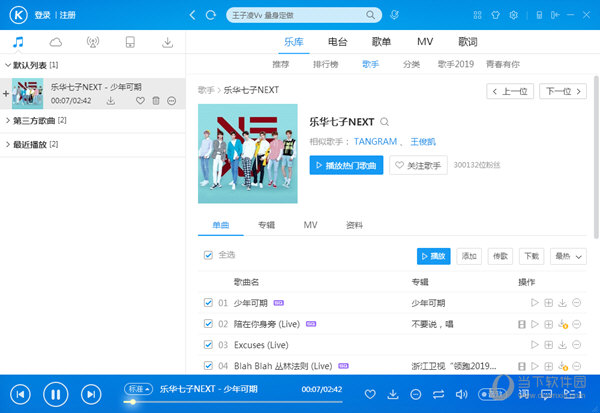Pause playback with the center player button
Screen dimensions: 600x413
point(56,394)
